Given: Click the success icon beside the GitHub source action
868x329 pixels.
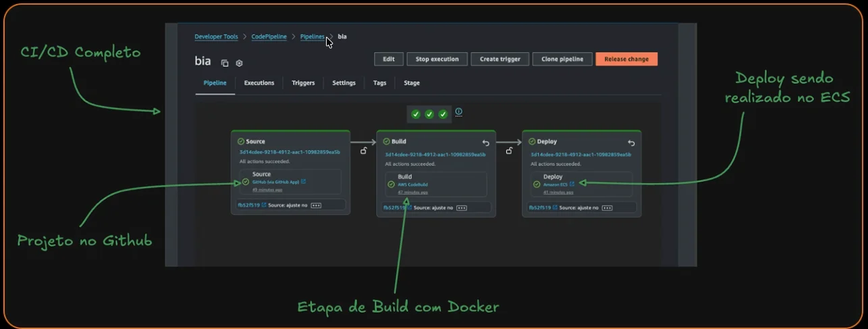Looking at the screenshot, I should [246, 182].
